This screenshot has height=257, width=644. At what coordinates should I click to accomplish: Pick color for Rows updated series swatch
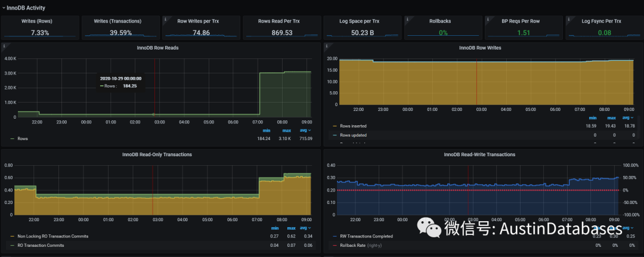pos(335,135)
